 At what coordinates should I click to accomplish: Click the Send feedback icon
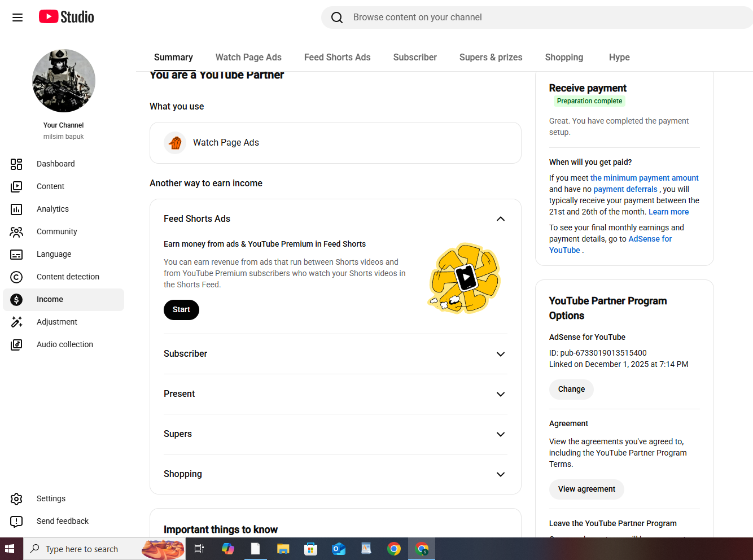pyautogui.click(x=16, y=521)
